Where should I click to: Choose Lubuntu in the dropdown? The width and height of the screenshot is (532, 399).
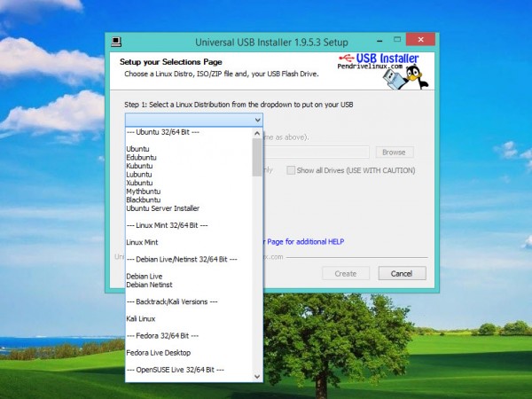click(139, 175)
